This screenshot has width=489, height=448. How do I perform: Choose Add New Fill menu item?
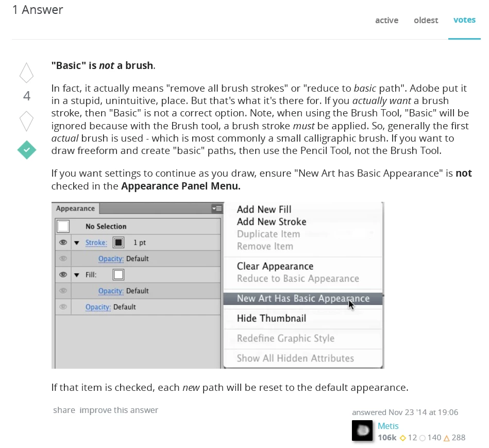coord(264,209)
